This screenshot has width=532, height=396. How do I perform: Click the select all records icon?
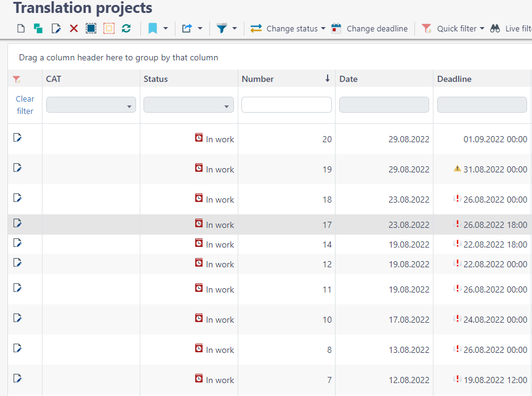click(91, 28)
